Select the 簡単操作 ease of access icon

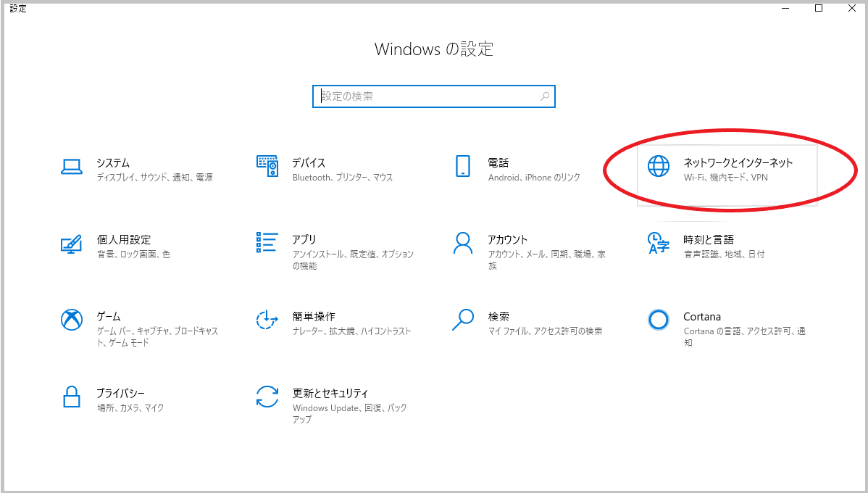click(267, 320)
